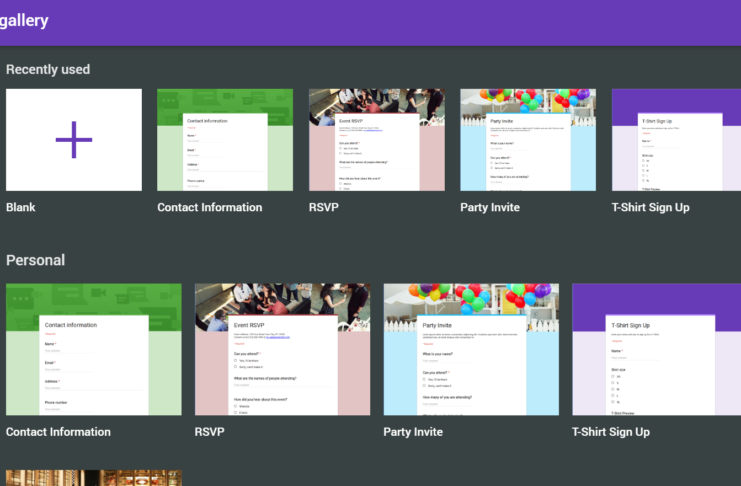The image size is (741, 486).
Task: Select the Party Invite thumbnail in Recently used
Action: (528, 140)
